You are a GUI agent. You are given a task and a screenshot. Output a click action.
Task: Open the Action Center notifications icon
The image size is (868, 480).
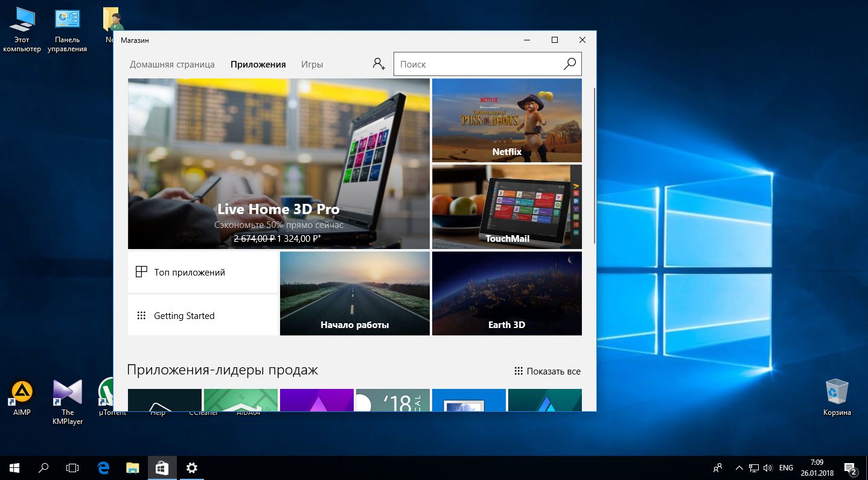pos(850,467)
